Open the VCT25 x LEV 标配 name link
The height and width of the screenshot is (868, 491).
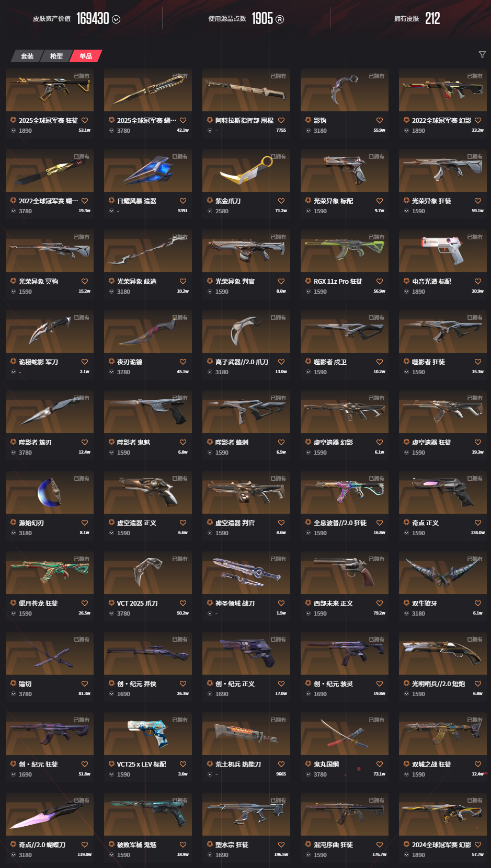(141, 764)
